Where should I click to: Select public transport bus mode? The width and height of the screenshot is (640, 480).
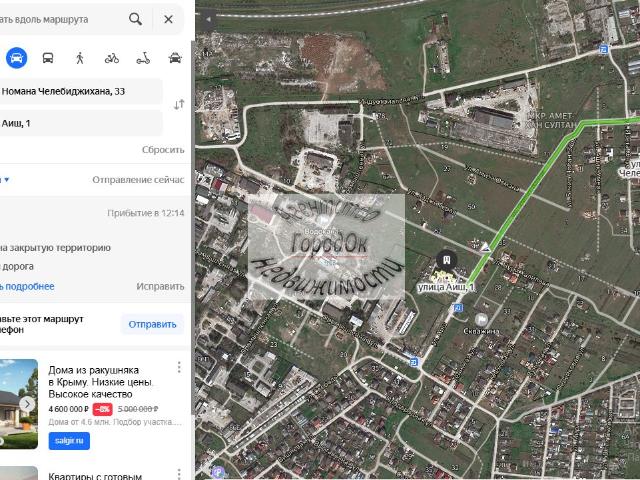(x=48, y=58)
